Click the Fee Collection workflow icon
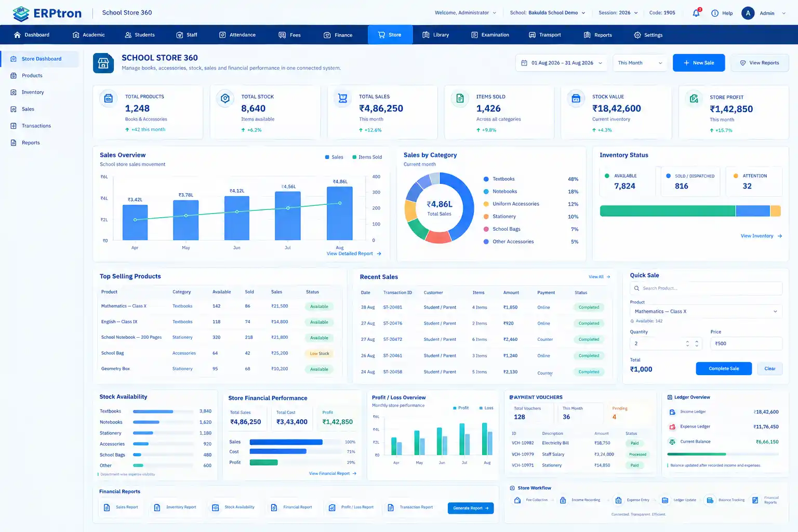 [517, 500]
